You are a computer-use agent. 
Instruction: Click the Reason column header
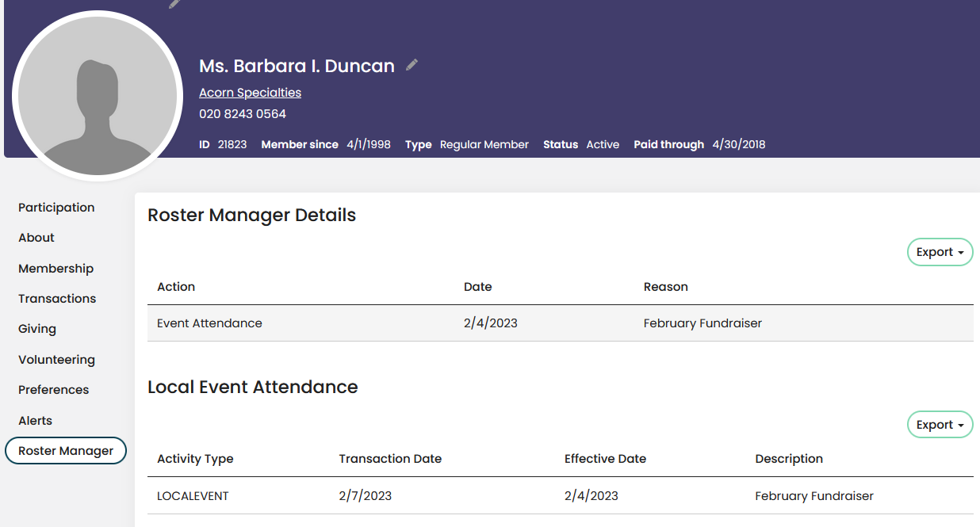coord(665,287)
